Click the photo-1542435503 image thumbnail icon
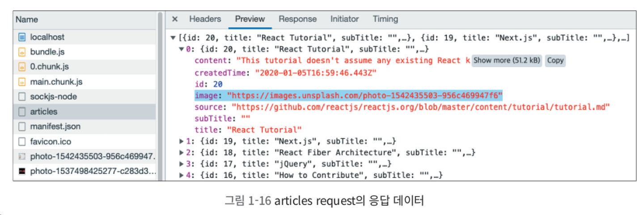Image resolution: width=644 pixels, height=215 pixels. click(22, 157)
